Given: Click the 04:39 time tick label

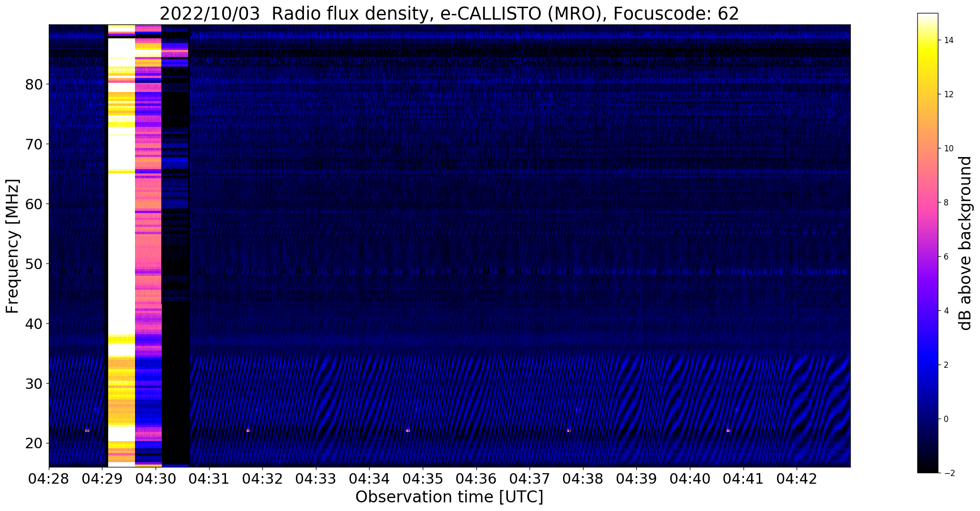Looking at the screenshot, I should (x=636, y=478).
